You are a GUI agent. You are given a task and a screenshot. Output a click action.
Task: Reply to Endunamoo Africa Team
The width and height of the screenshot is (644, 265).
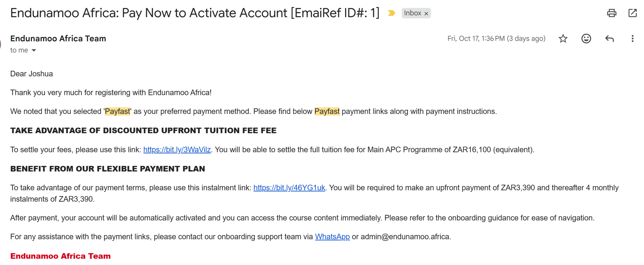[609, 39]
